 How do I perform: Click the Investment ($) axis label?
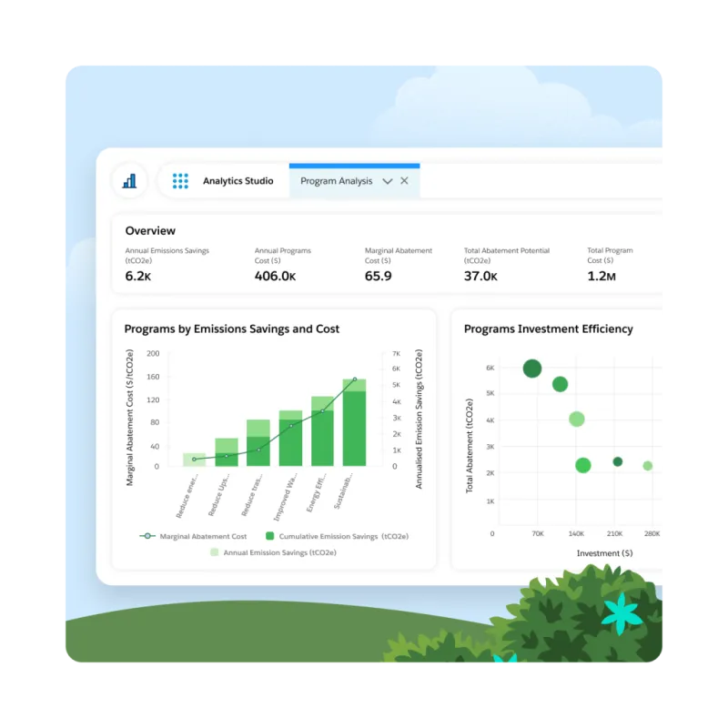pyautogui.click(x=604, y=553)
